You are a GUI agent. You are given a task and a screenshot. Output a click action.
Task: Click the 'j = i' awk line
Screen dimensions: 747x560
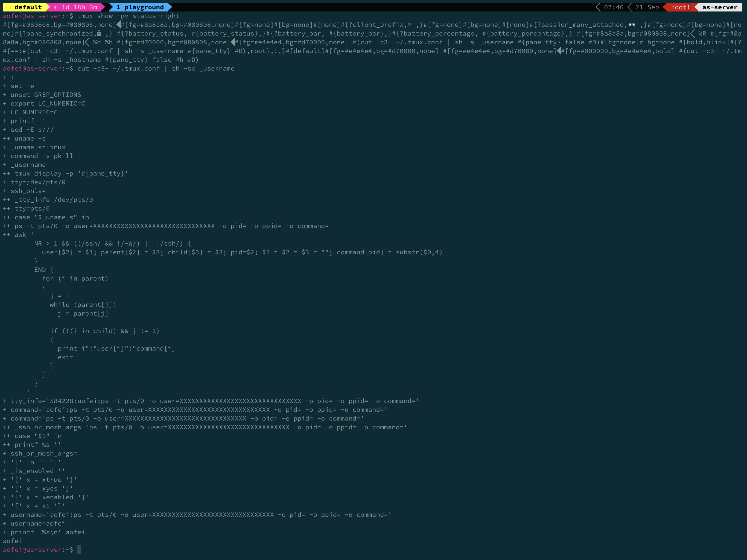pyautogui.click(x=59, y=296)
